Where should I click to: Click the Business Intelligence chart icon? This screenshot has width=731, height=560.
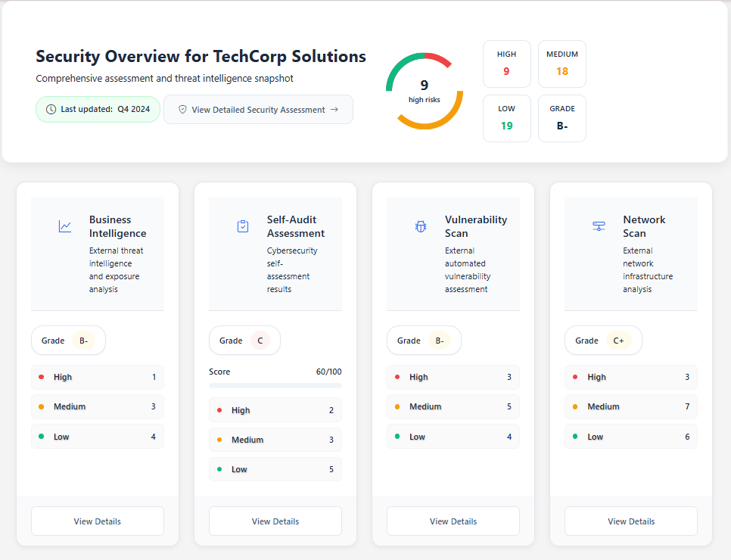(x=65, y=226)
